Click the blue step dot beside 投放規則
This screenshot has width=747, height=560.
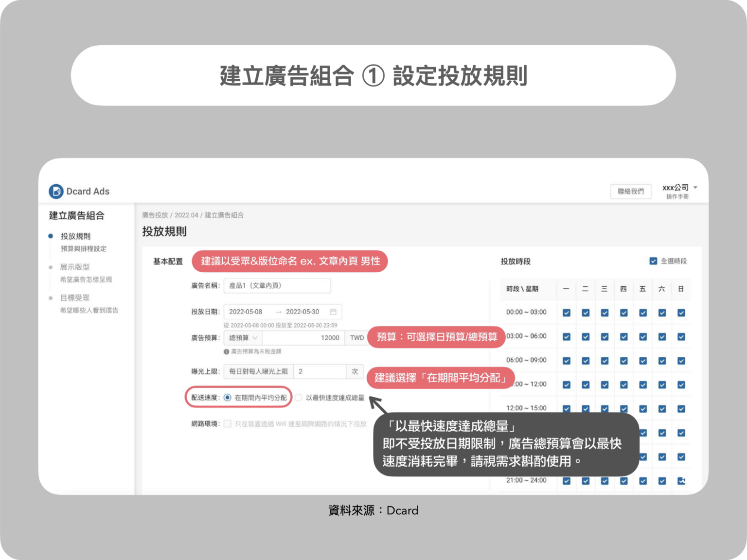pos(51,236)
